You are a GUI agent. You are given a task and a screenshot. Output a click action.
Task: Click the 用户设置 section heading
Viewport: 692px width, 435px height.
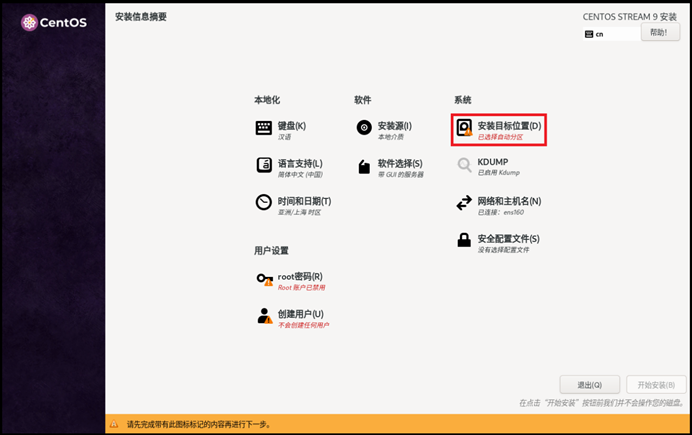point(271,251)
